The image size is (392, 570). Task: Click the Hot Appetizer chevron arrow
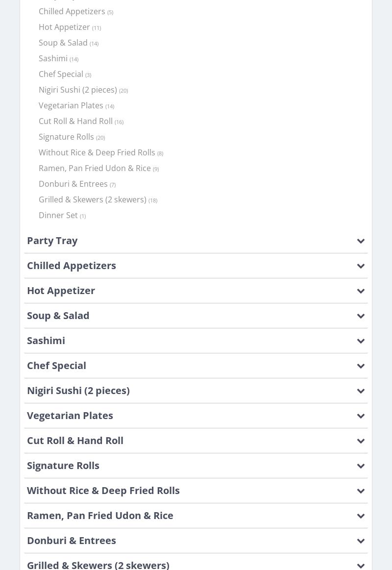coord(361,291)
